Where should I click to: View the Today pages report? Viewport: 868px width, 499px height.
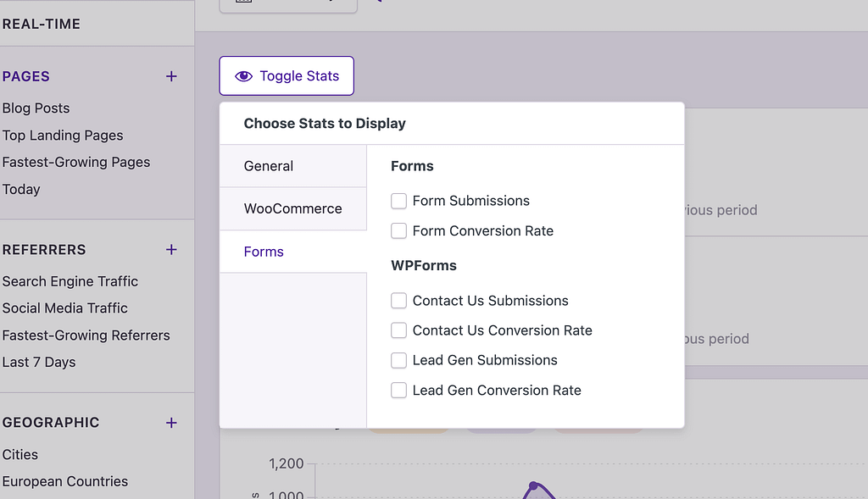point(20,189)
